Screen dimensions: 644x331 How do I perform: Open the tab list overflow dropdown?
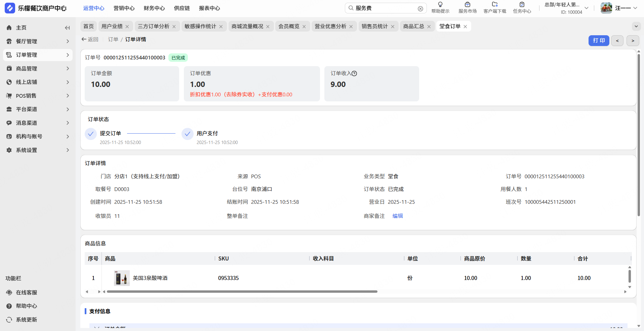click(x=636, y=26)
